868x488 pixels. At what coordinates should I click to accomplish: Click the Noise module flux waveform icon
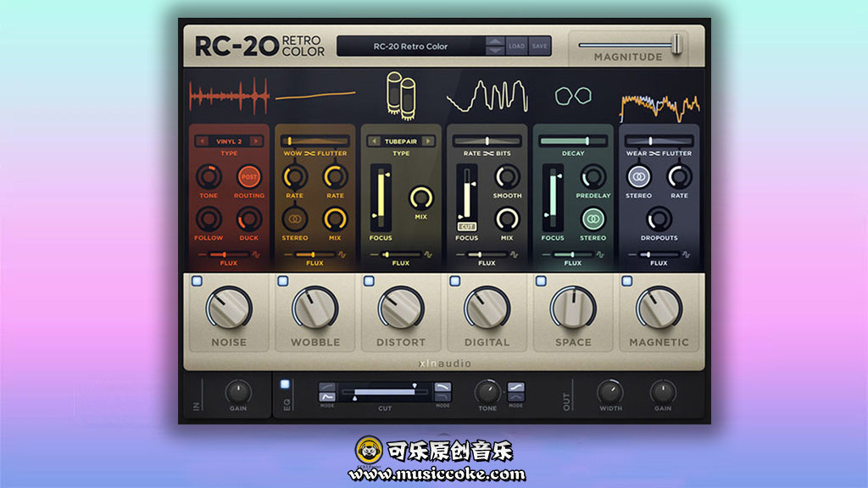tap(256, 255)
